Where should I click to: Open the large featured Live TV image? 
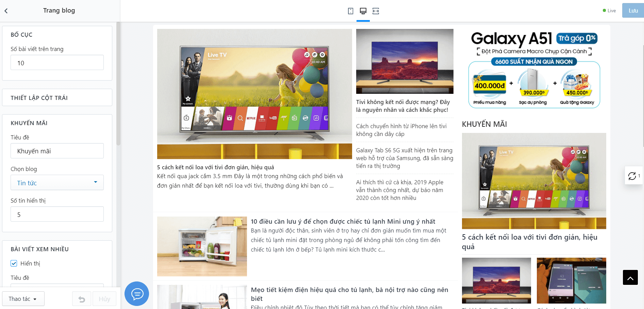click(254, 94)
